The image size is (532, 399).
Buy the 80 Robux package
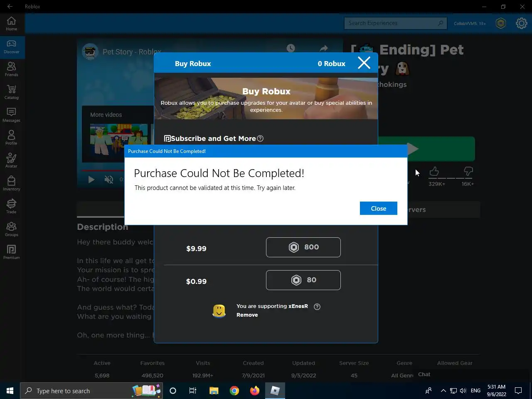303,280
